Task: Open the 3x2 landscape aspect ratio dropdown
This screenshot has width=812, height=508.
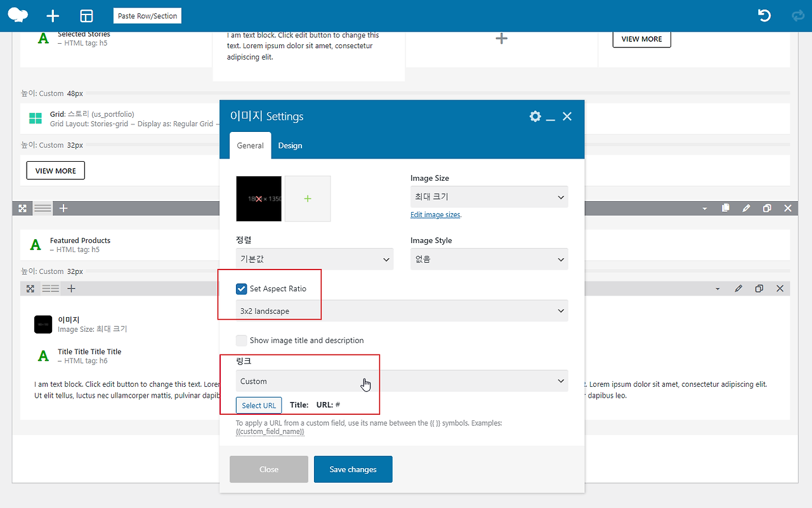Action: [402, 311]
